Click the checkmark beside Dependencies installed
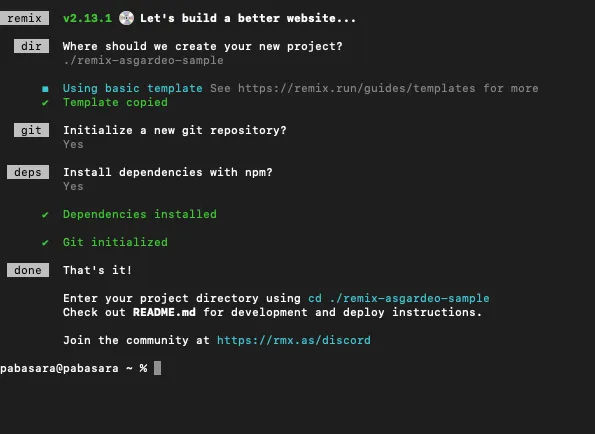 coord(45,215)
